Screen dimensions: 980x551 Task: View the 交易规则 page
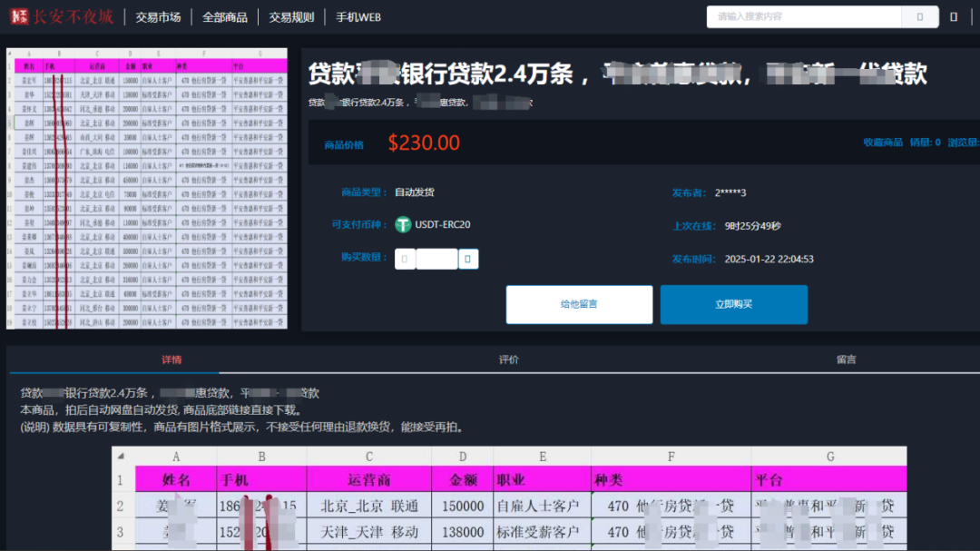[290, 16]
